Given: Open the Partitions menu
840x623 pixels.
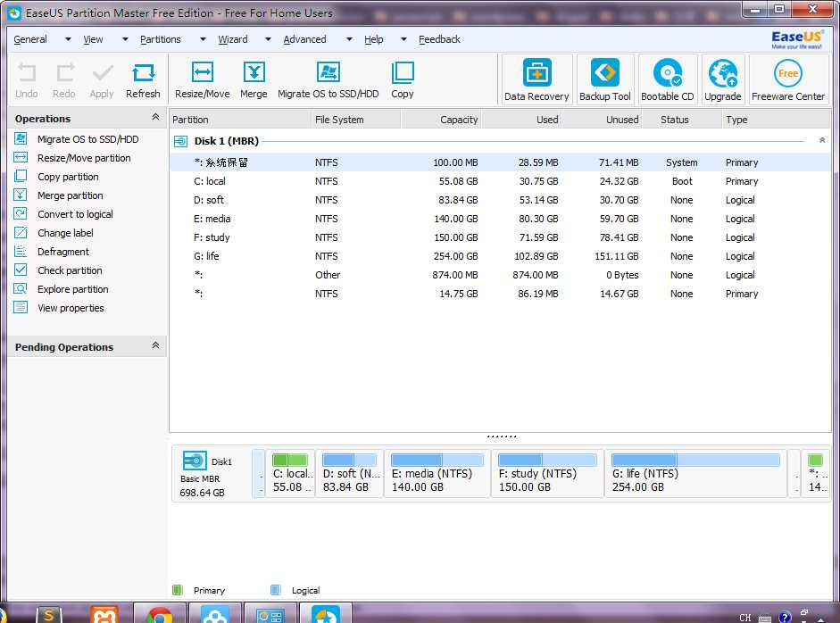Looking at the screenshot, I should pyautogui.click(x=161, y=39).
